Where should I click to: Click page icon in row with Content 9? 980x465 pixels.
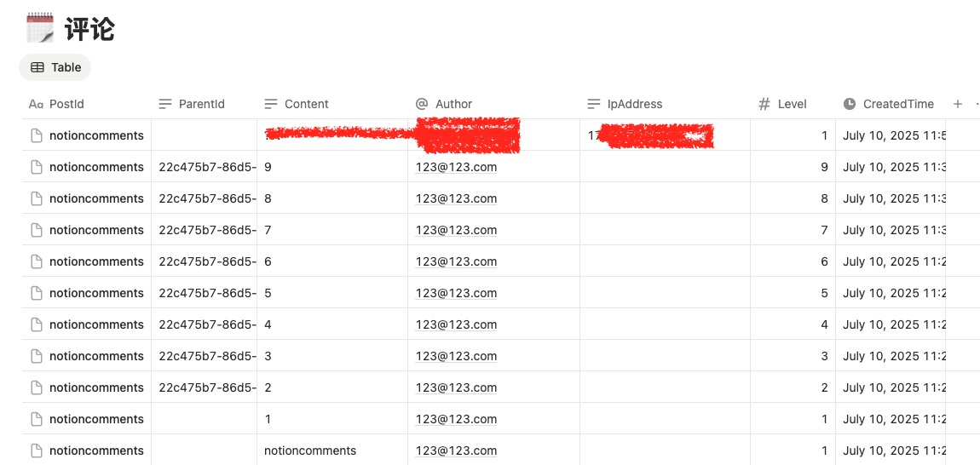tap(36, 167)
